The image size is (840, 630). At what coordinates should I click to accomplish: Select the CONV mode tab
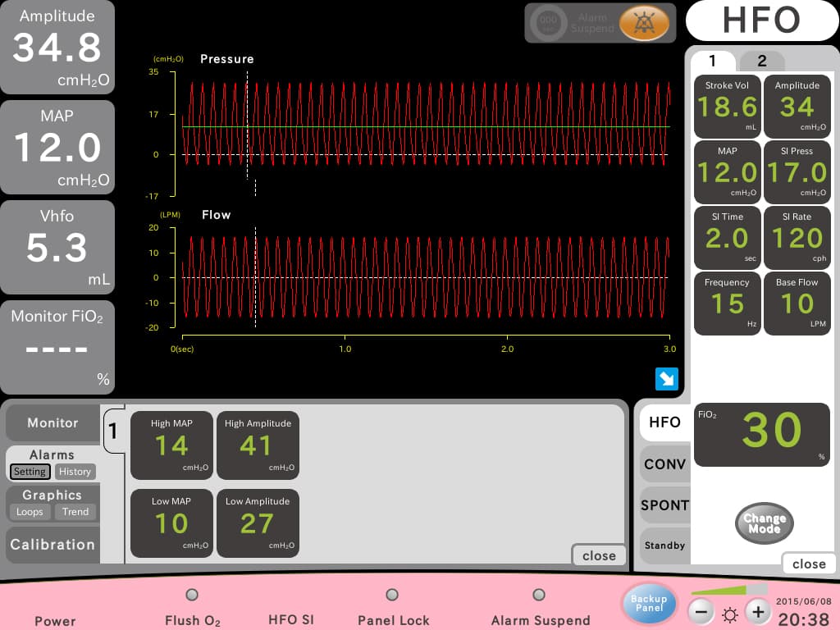click(x=664, y=464)
